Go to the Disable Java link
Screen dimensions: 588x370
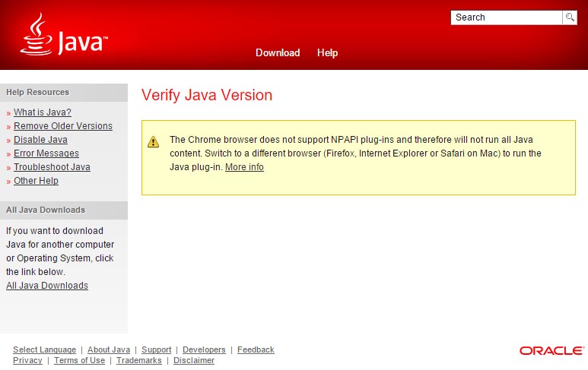tap(40, 140)
